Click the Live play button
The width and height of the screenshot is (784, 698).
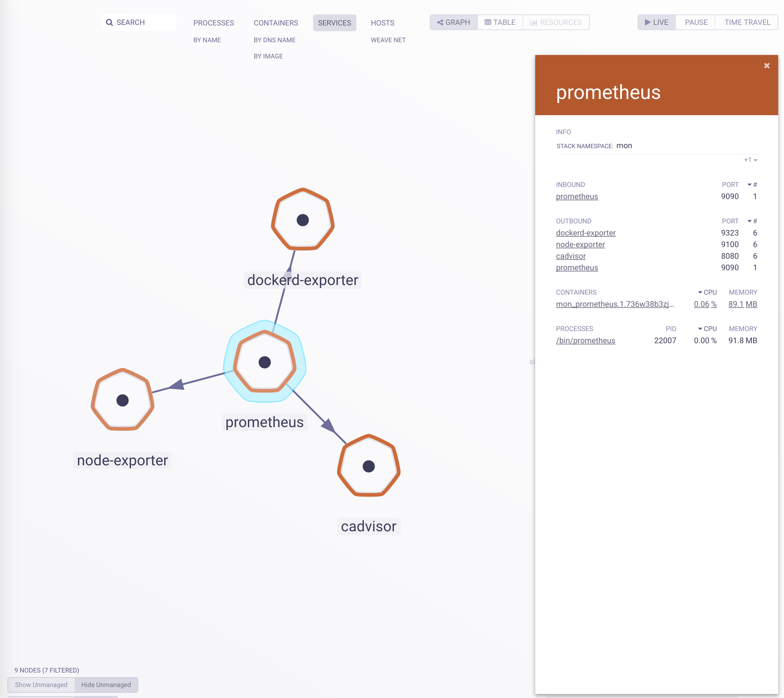point(656,22)
